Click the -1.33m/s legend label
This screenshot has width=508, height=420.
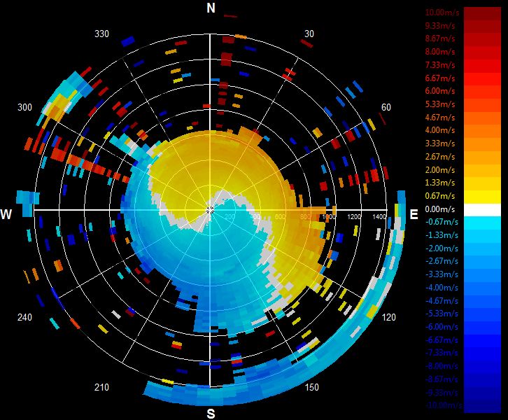(x=442, y=235)
